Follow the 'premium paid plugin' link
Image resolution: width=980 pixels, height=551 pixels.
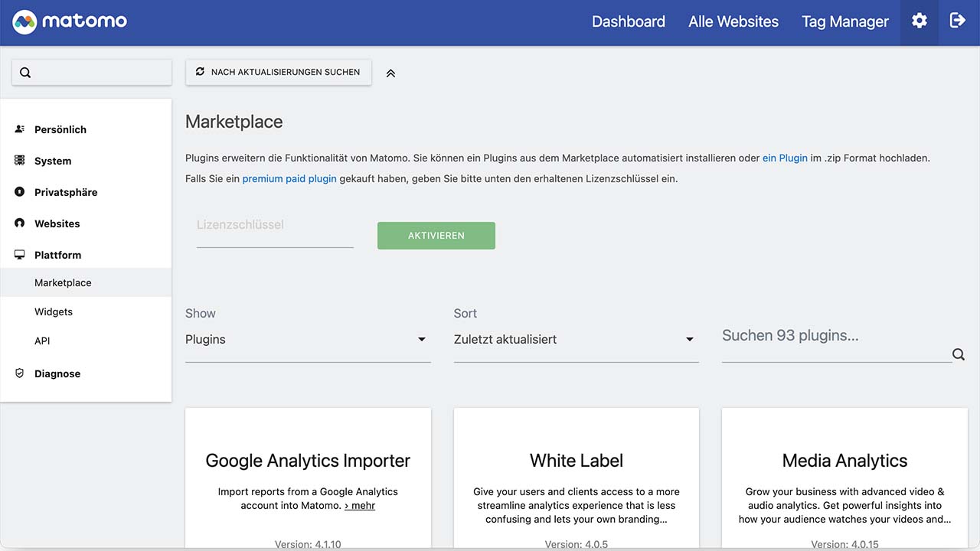[289, 179]
